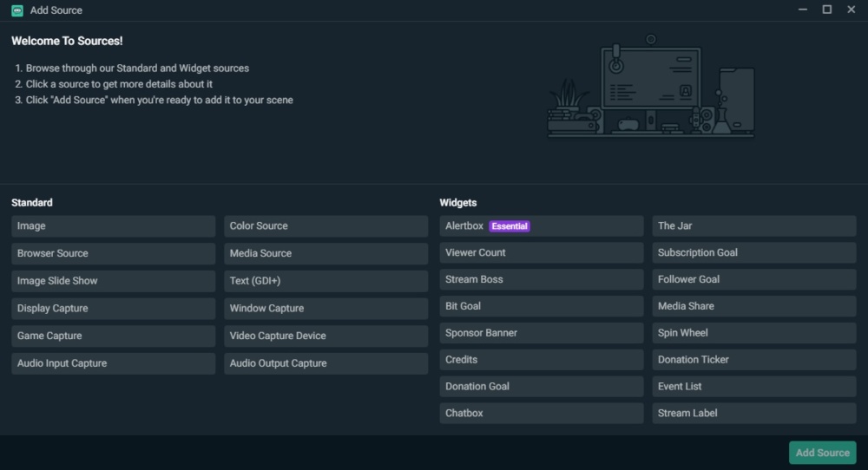Image resolution: width=868 pixels, height=470 pixels.
Task: Pick Media Share widget
Action: [x=753, y=306]
